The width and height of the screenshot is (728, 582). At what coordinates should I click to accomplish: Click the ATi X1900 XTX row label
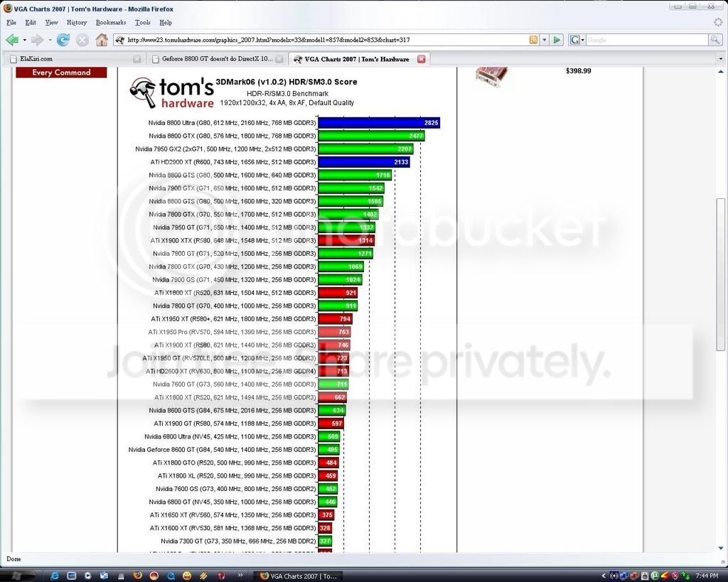[233, 240]
